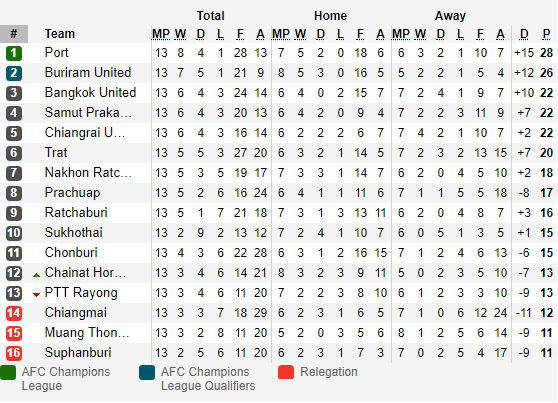
Task: Click the blue rank 2 badge
Action: point(14,73)
